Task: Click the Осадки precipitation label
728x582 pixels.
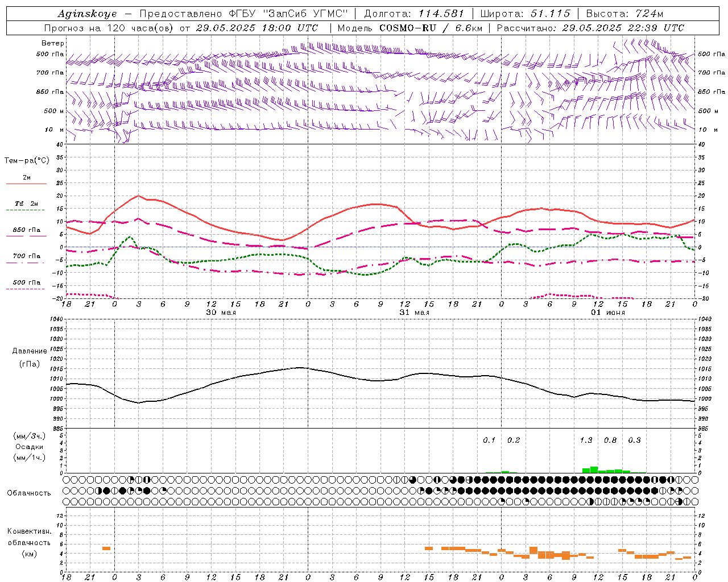Action: coord(30,447)
